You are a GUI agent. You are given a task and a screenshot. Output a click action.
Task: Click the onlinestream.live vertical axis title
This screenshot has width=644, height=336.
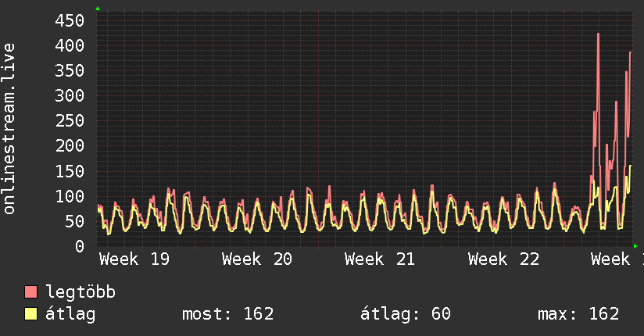9,129
